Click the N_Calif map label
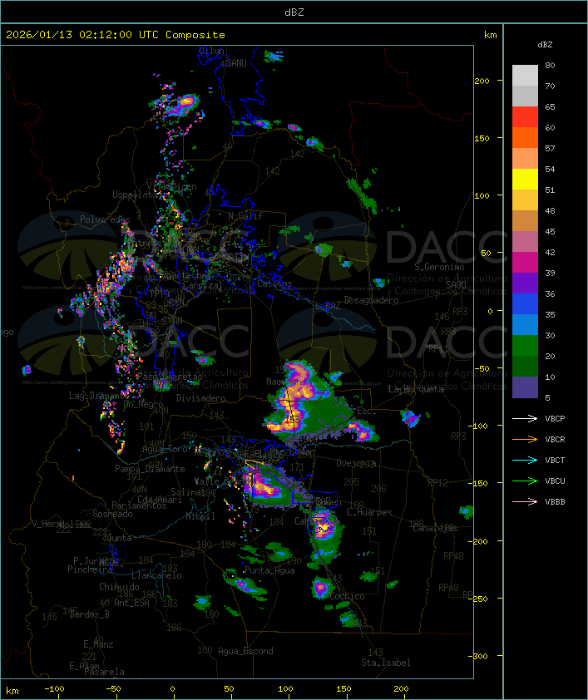The width and height of the screenshot is (588, 700). (245, 215)
